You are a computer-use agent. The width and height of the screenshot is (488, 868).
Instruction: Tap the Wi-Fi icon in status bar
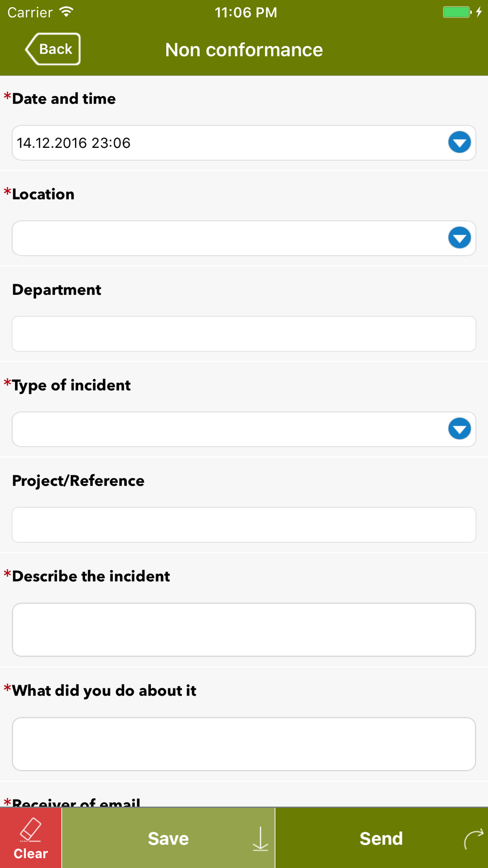[67, 12]
